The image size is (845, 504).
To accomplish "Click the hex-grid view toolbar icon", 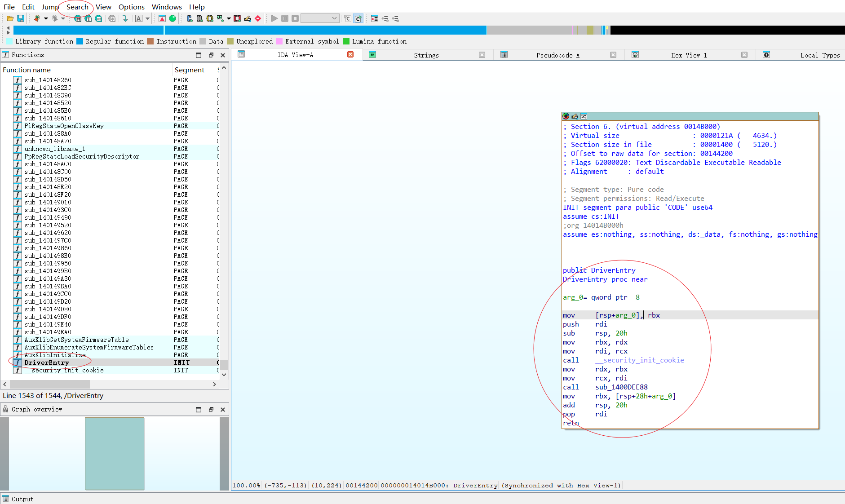I will 78,18.
